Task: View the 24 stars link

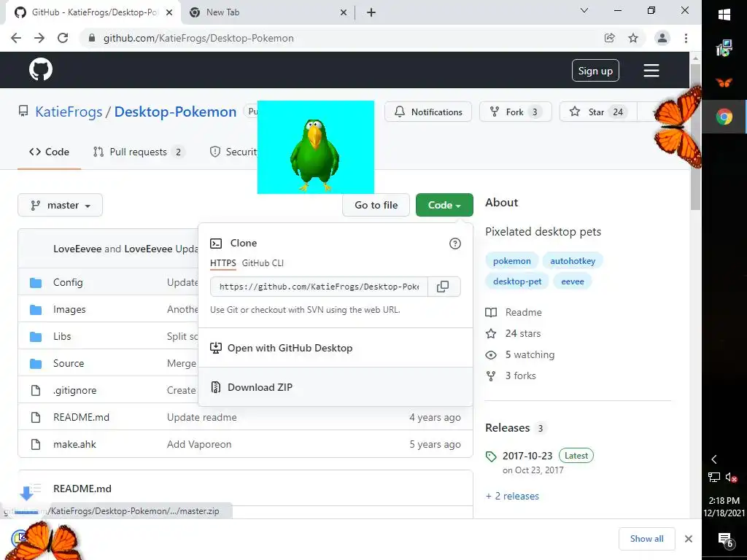Action: (513, 333)
